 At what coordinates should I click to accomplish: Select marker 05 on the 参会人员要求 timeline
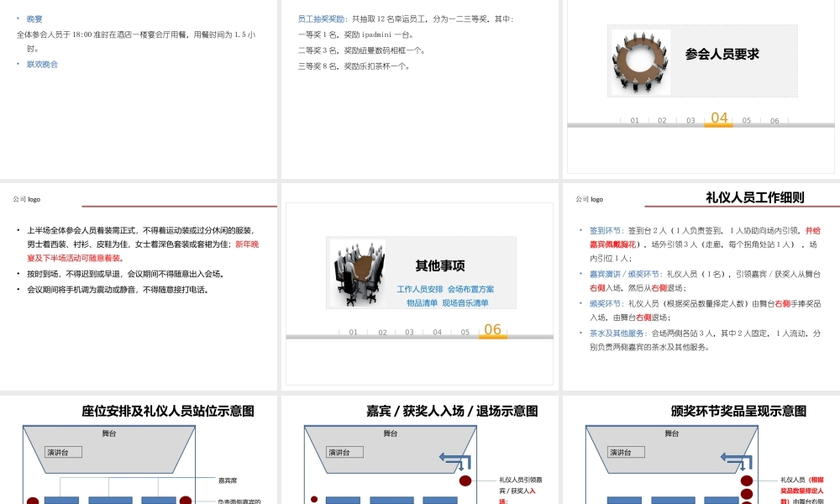(746, 120)
